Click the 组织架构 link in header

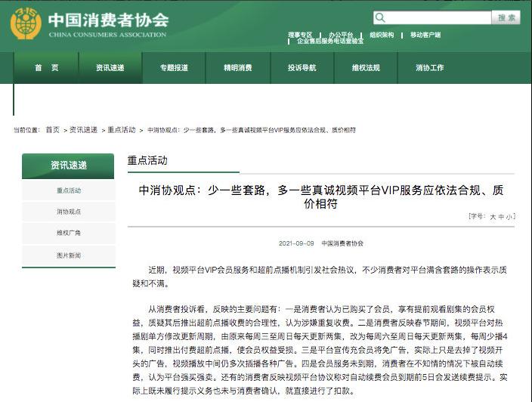coord(382,35)
